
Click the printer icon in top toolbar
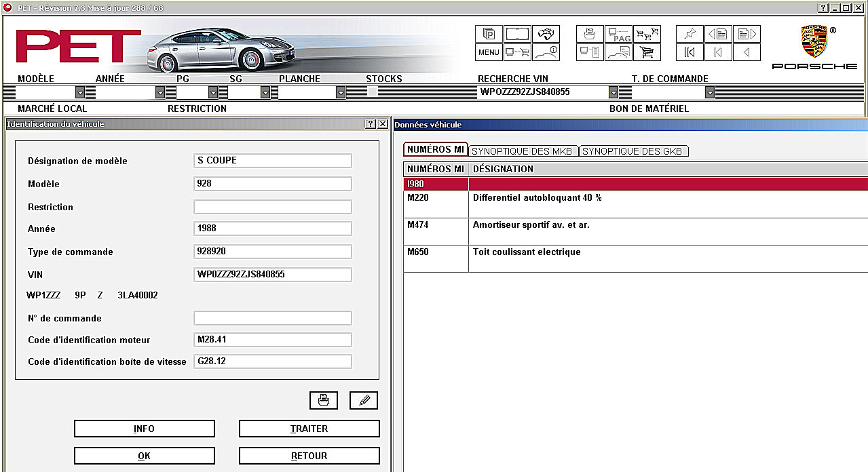coord(590,34)
